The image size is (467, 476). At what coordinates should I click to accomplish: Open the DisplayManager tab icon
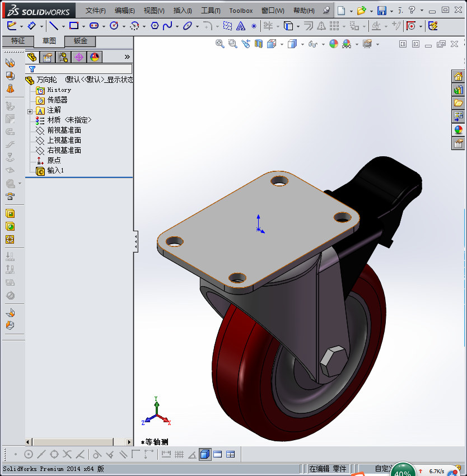pyautogui.click(x=95, y=57)
